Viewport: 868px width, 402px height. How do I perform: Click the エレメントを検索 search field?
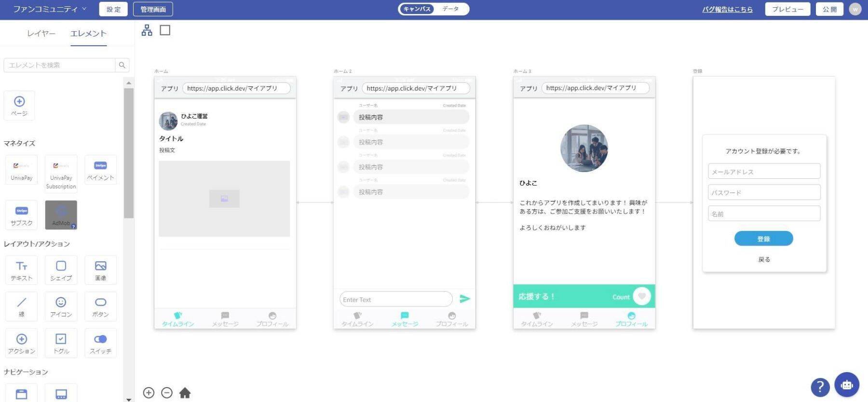tap(59, 65)
